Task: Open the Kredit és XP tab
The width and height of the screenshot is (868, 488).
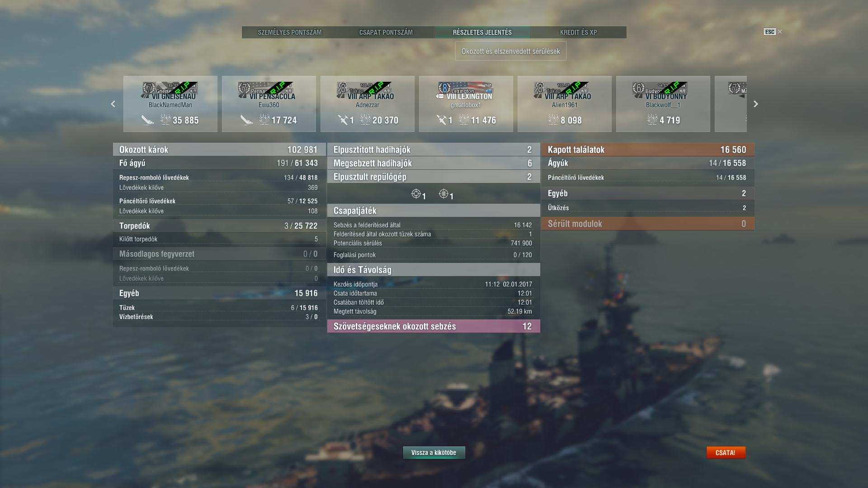Action: pos(579,32)
